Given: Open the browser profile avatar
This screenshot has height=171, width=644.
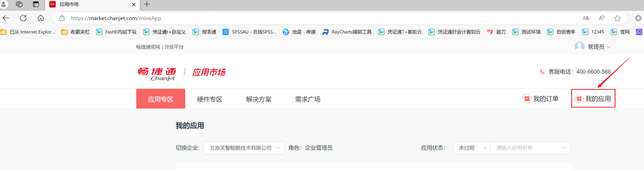Looking at the screenshot, I should point(4,4).
